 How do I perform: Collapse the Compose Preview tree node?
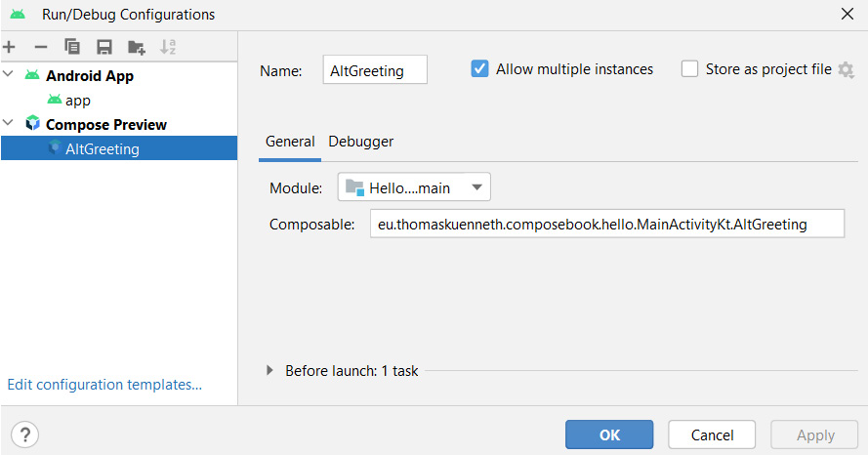pyautogui.click(x=9, y=123)
